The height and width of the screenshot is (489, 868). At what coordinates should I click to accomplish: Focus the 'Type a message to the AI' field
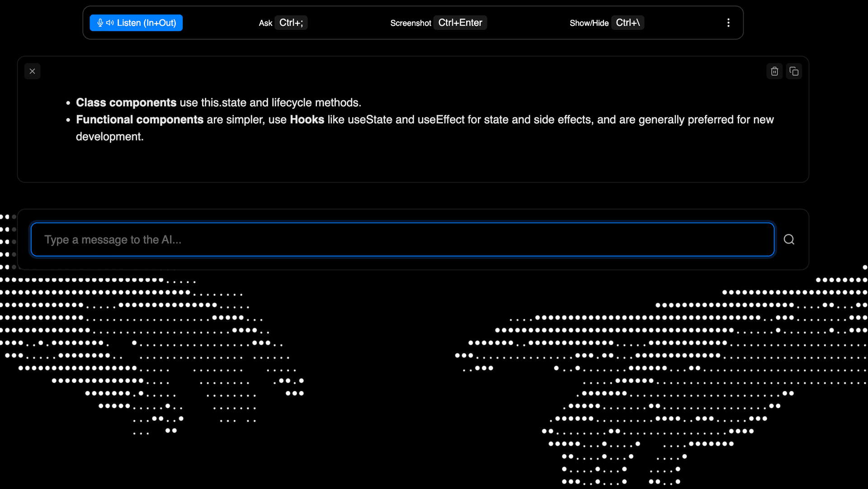click(x=402, y=240)
